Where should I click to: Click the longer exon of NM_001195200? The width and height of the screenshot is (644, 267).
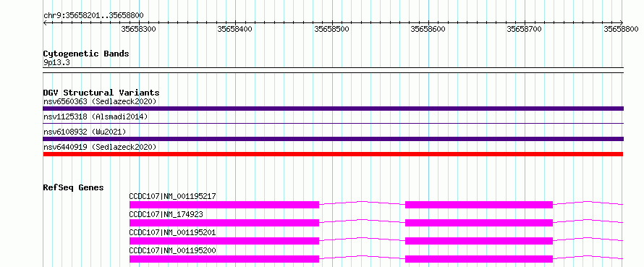pyautogui.click(x=224, y=259)
